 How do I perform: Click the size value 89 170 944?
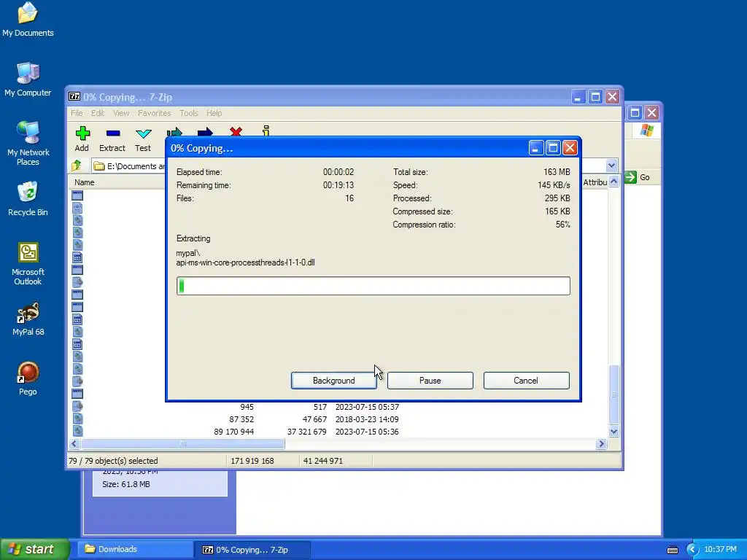234,432
